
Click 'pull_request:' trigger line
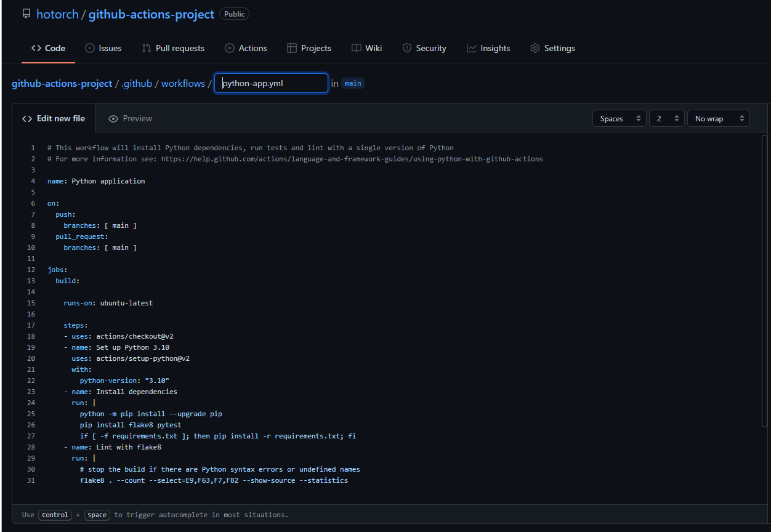(82, 236)
